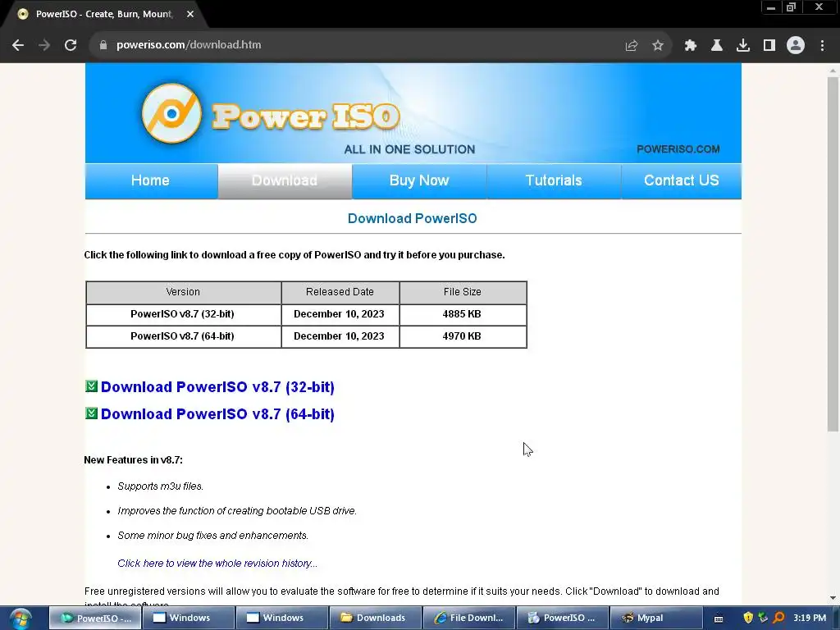Switch to the Mypal taskbar button
Viewport: 840px width, 630px height.
pos(656,619)
